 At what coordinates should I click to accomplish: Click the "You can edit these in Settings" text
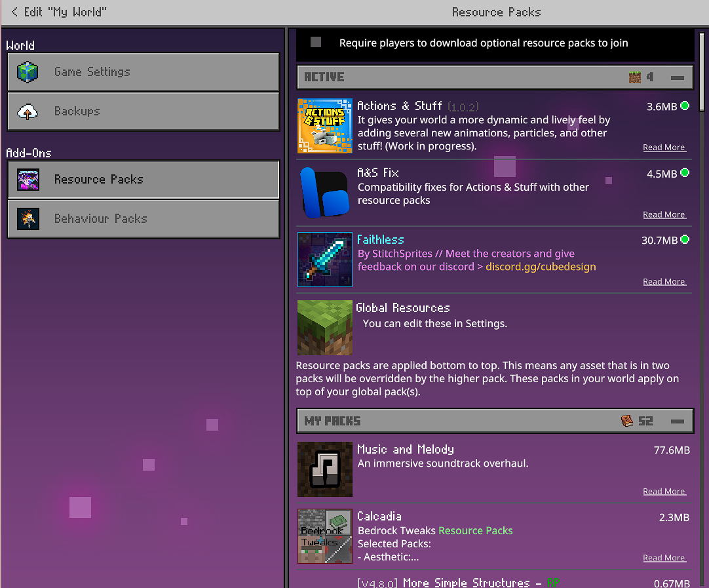coord(435,324)
